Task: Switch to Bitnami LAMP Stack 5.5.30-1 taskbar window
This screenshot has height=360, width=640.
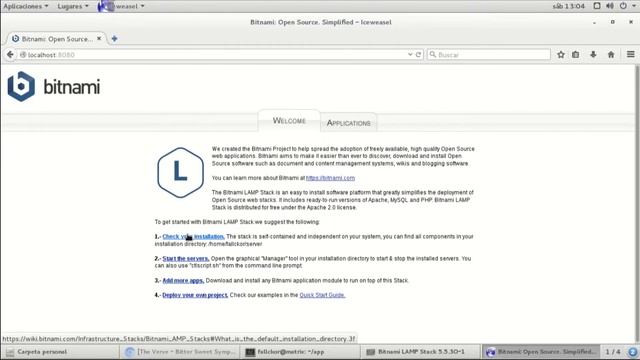Action: (420, 351)
